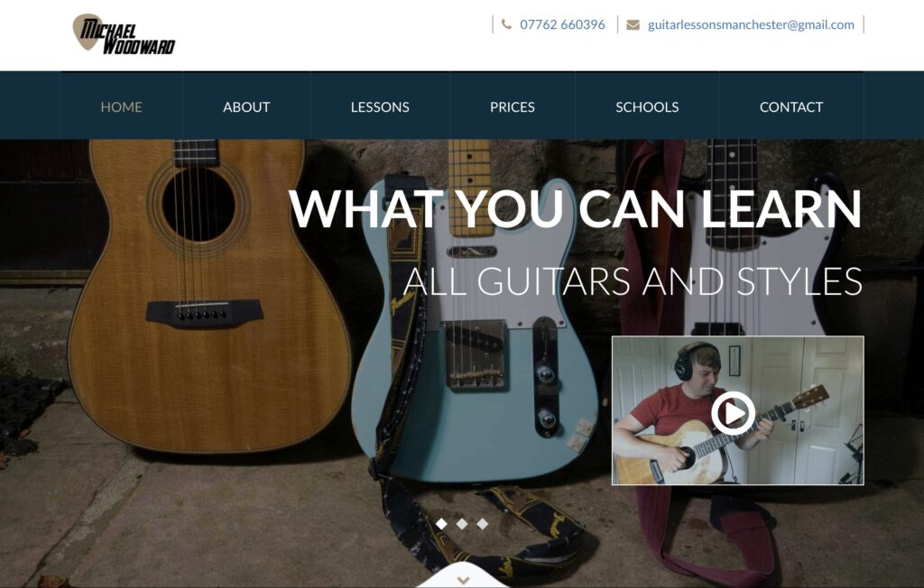Expand page content using the bottom chevron arrow
This screenshot has height=588, width=924.
click(463, 581)
